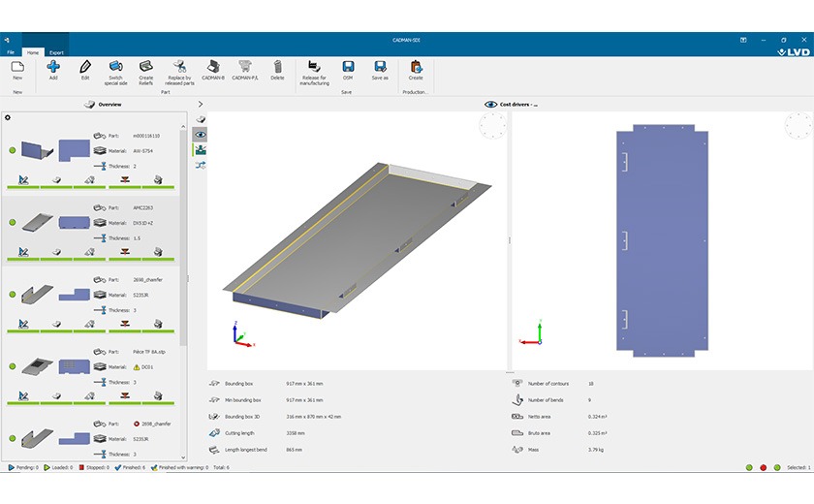Click the printer step icon under the AMC2263 part
This screenshot has width=814, height=504.
click(158, 252)
